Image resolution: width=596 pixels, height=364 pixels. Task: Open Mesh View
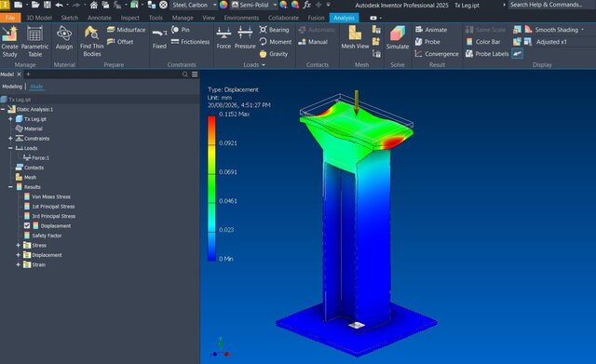coord(355,37)
